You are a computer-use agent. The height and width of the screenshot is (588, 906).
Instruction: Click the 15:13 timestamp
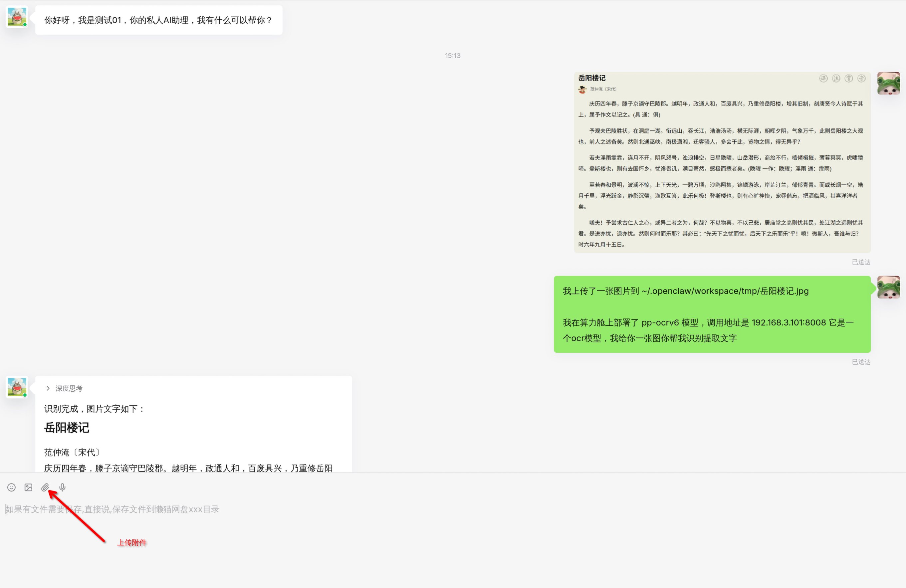(x=453, y=56)
